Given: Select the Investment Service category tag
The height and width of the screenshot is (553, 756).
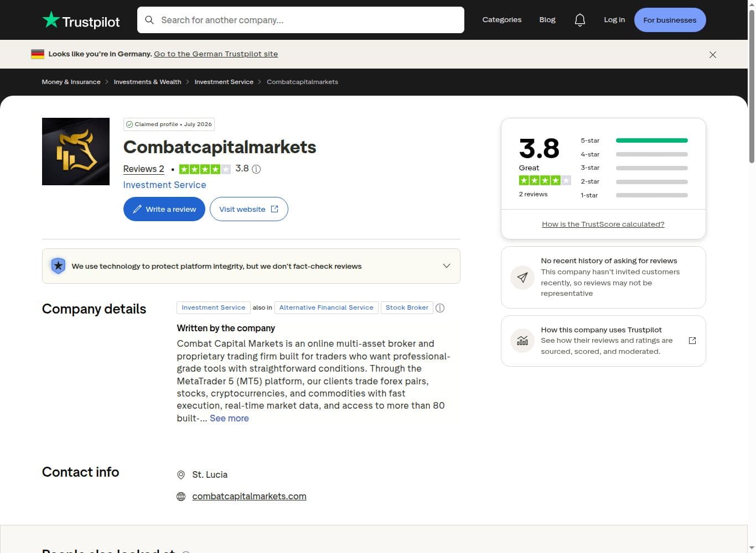Looking at the screenshot, I should tap(214, 307).
